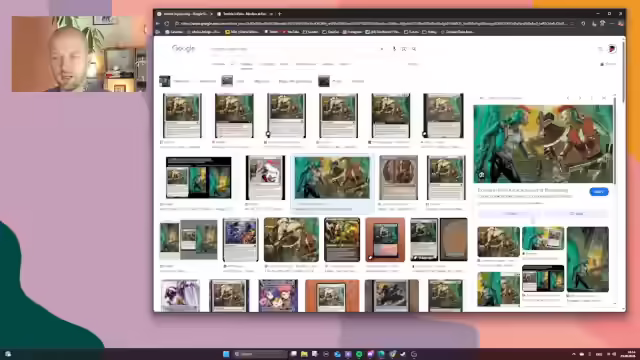Open the Windows Start button
Image resolution: width=640 pixels, height=360 pixels.
point(226,354)
